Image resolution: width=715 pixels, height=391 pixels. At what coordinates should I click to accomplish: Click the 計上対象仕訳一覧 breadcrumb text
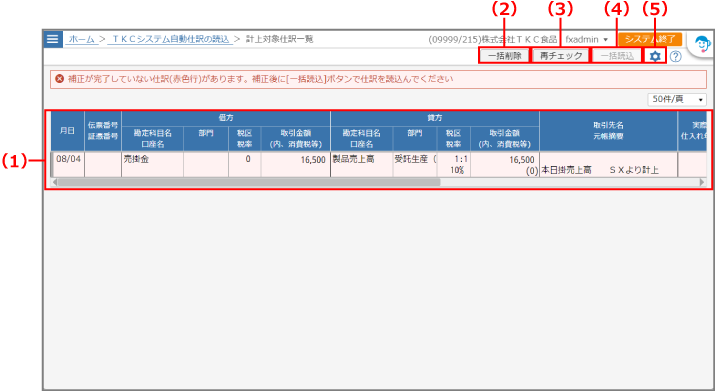[280, 39]
